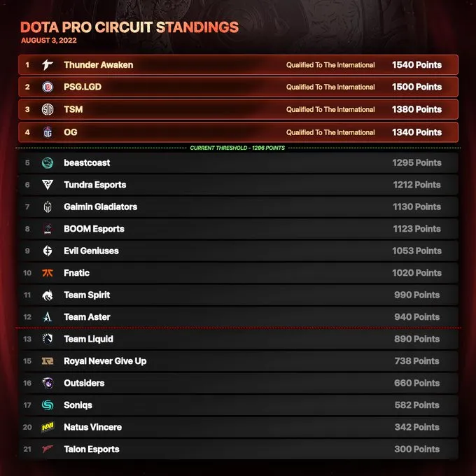The image size is (476, 476).
Task: Click the Evil Geniuses logo
Action: pyautogui.click(x=47, y=251)
